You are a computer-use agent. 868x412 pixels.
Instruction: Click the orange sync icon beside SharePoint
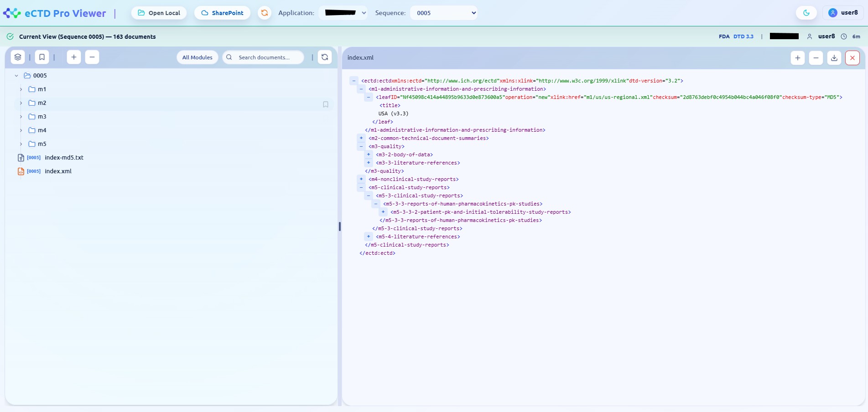[265, 13]
